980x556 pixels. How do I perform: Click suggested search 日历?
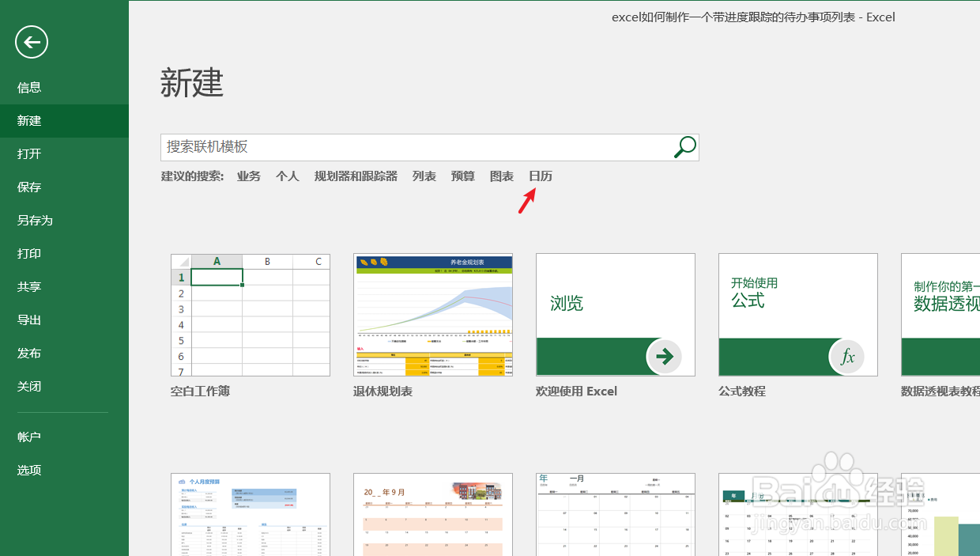tap(541, 176)
